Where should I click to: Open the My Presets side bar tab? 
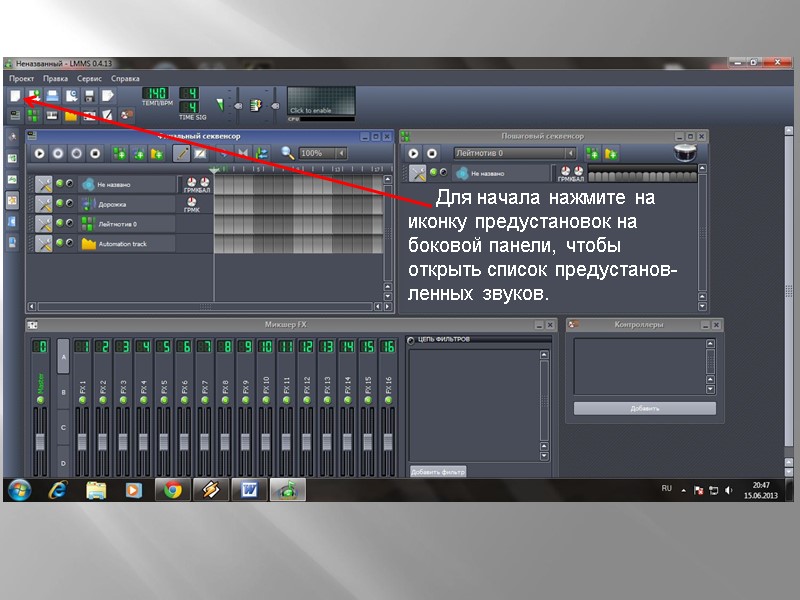point(13,200)
